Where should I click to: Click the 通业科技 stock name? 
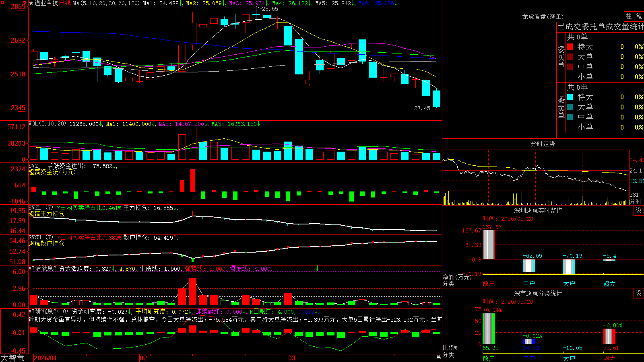[46, 3]
